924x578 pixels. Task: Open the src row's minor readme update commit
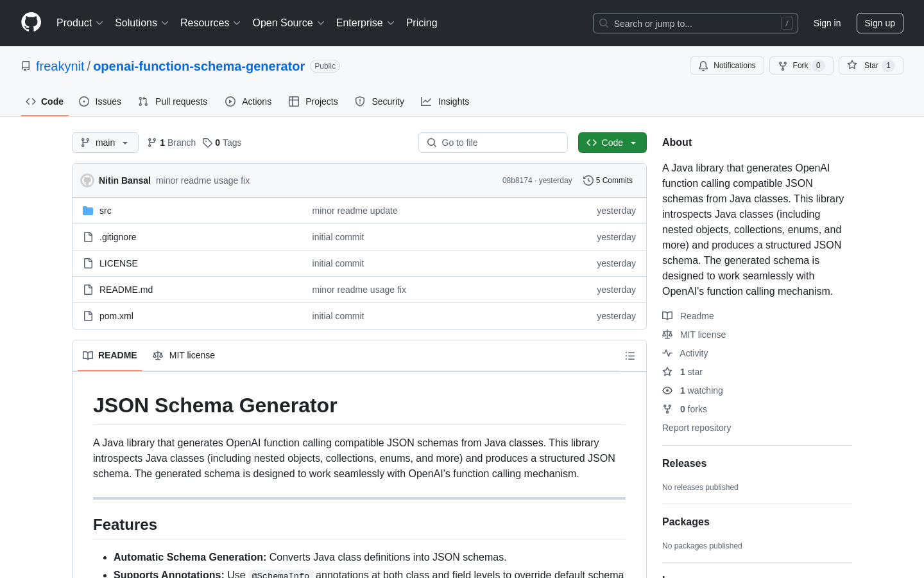(355, 211)
